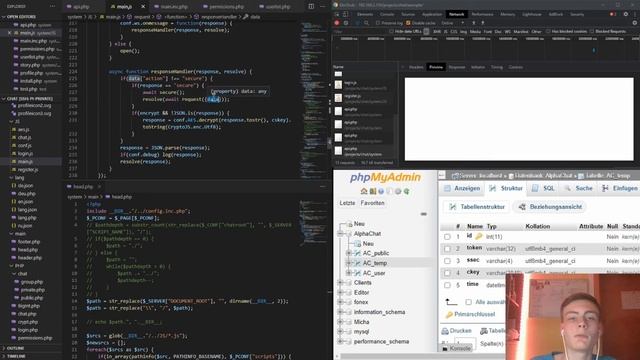This screenshot has height=360, width=640.
Task: Open the Favoriten tab in phpMyAdmin sidebar
Action: [372, 203]
